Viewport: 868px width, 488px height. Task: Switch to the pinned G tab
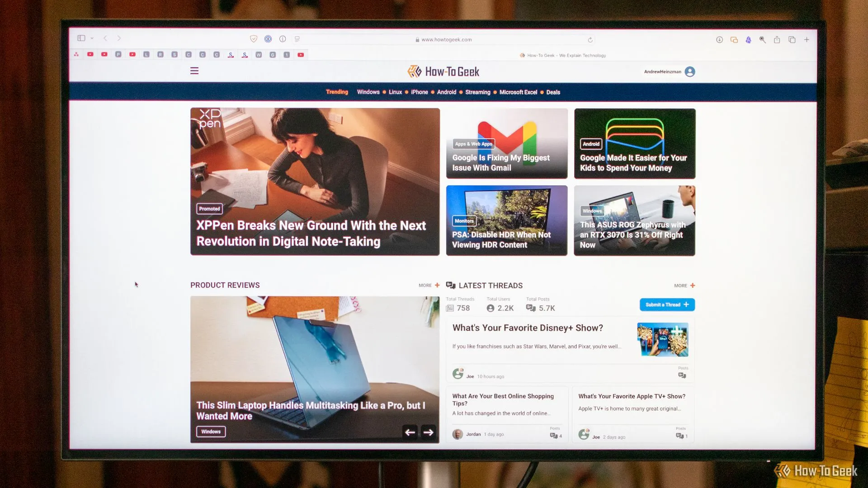273,55
